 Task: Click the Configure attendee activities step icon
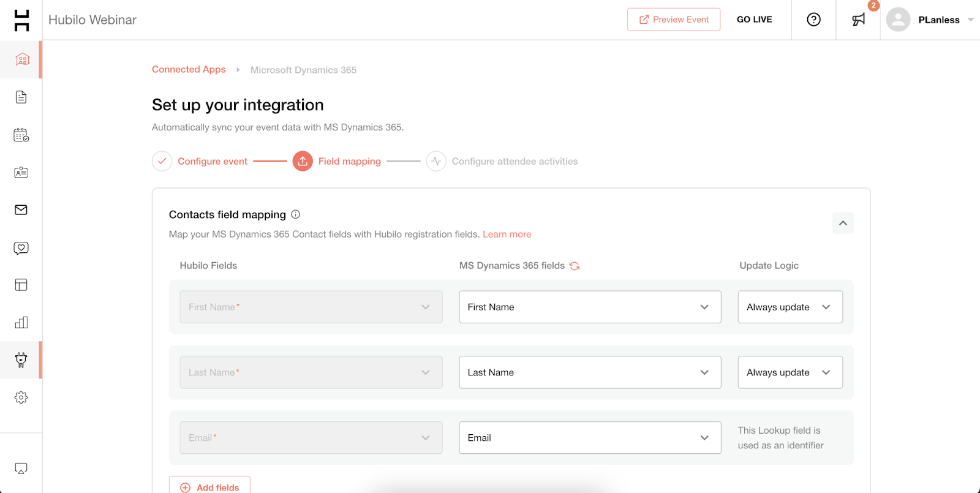coord(436,161)
